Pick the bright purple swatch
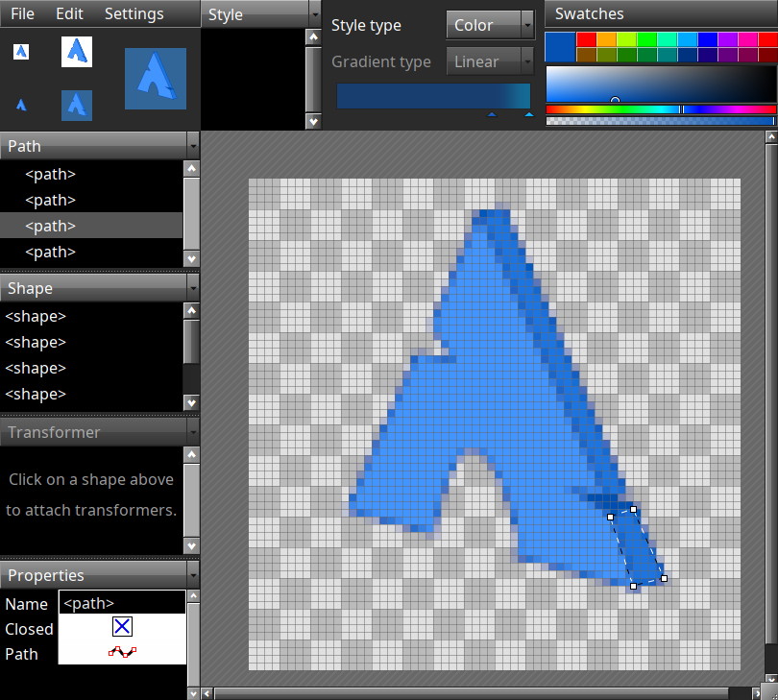Screen dimensions: 778x700 click(x=728, y=39)
